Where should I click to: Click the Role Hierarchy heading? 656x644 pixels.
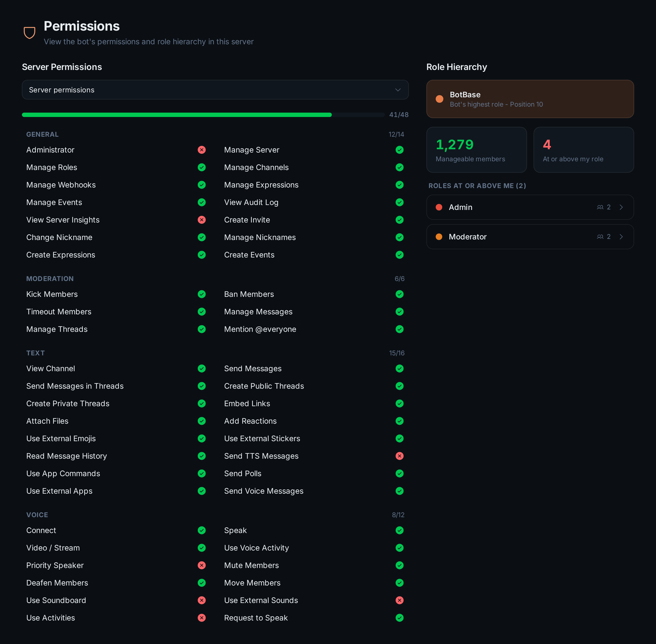click(456, 67)
